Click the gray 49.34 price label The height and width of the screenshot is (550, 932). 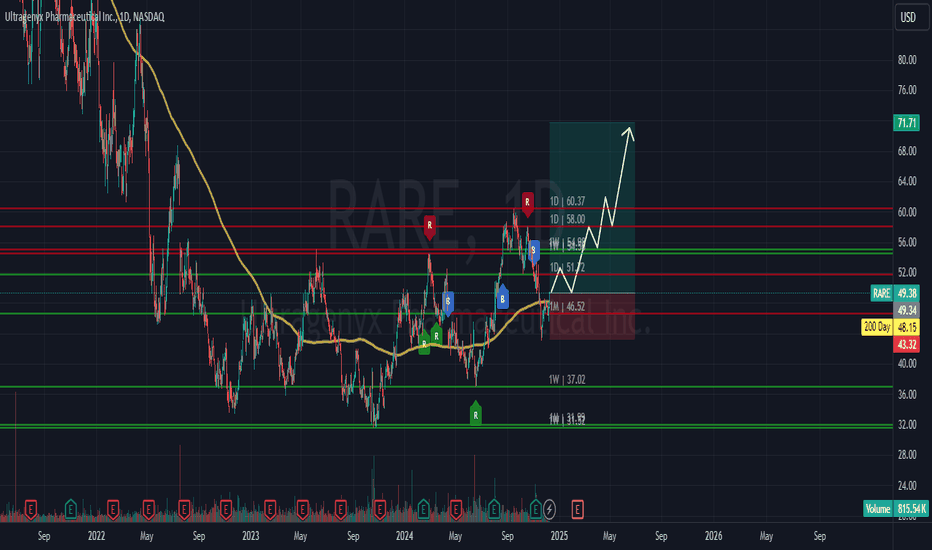point(906,310)
